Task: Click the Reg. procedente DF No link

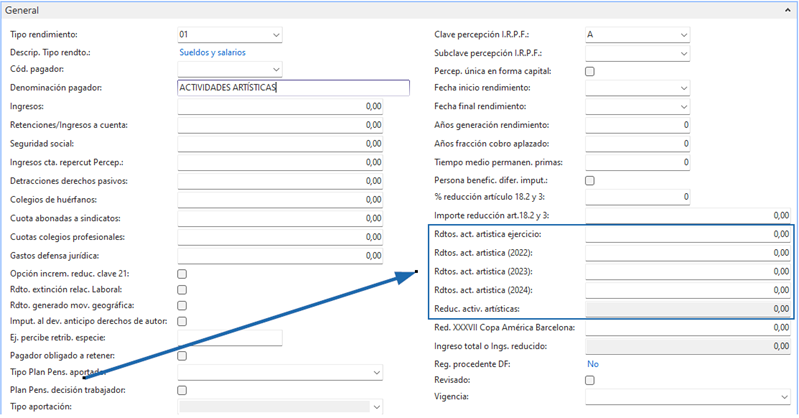Action: [x=592, y=364]
